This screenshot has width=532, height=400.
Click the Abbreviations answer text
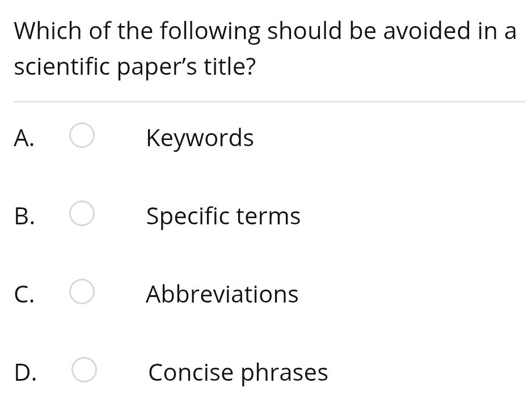point(222,294)
